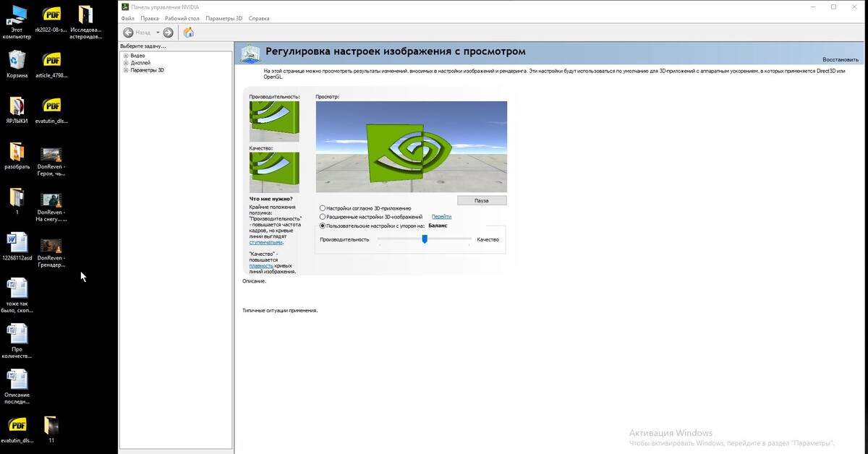Follow the Перейти link
868x454 pixels.
pyautogui.click(x=441, y=217)
